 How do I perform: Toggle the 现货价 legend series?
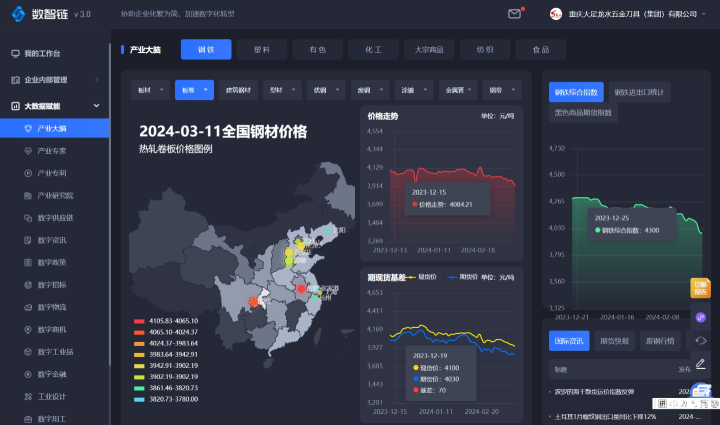pyautogui.click(x=420, y=276)
